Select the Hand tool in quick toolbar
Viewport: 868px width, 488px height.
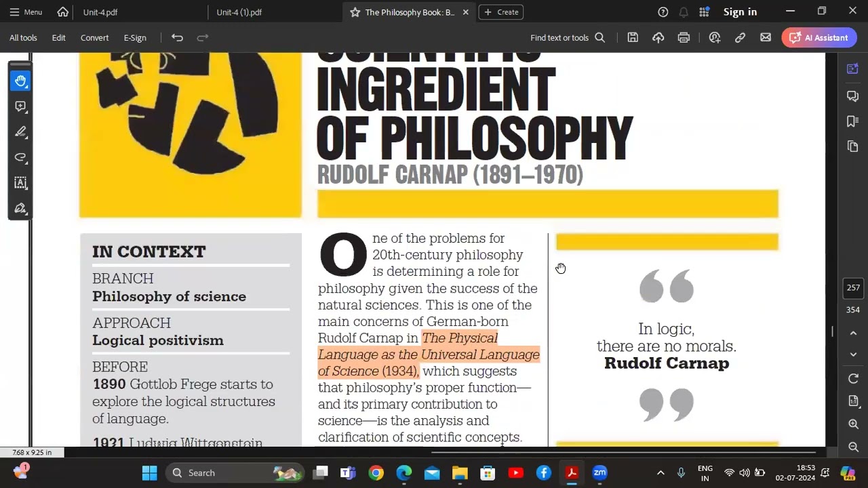click(x=20, y=81)
